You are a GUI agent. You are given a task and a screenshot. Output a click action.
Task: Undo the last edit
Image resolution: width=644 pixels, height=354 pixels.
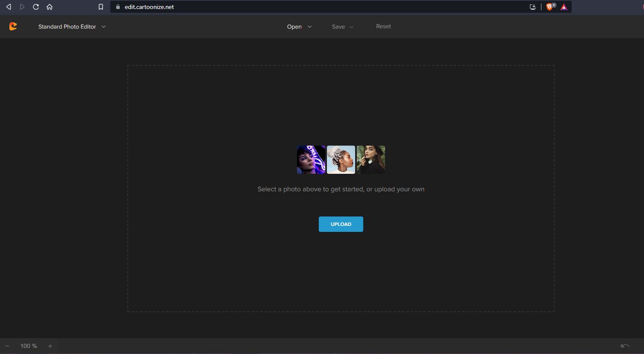[625, 346]
